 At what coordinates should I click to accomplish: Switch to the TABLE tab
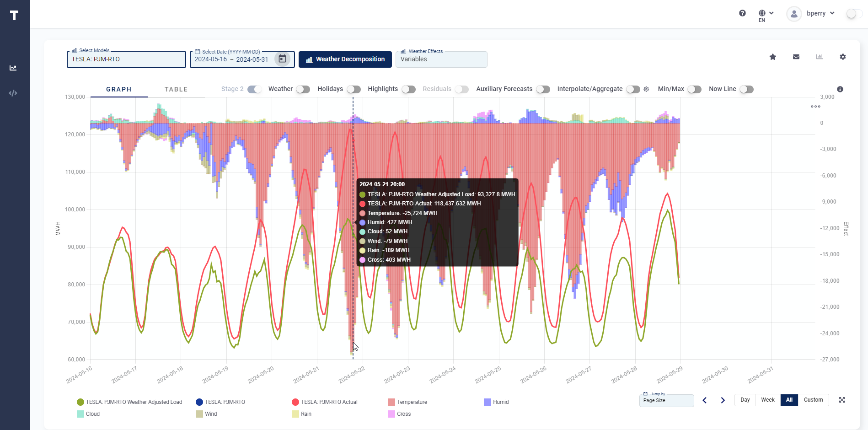[x=176, y=89]
